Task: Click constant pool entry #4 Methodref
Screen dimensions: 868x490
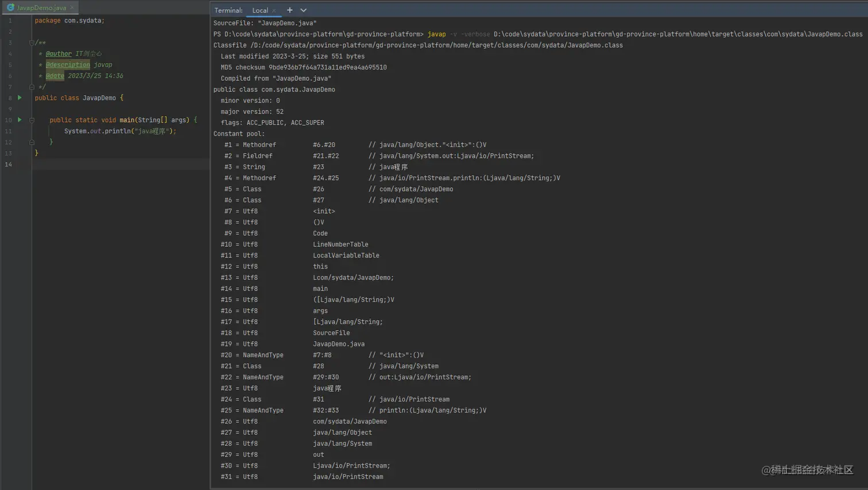Action: (392, 178)
